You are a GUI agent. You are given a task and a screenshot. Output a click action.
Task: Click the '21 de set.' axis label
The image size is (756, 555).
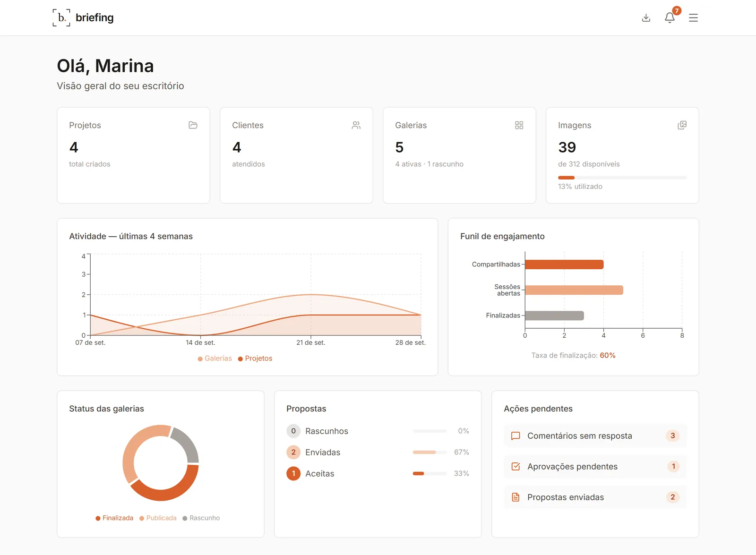[x=310, y=342]
